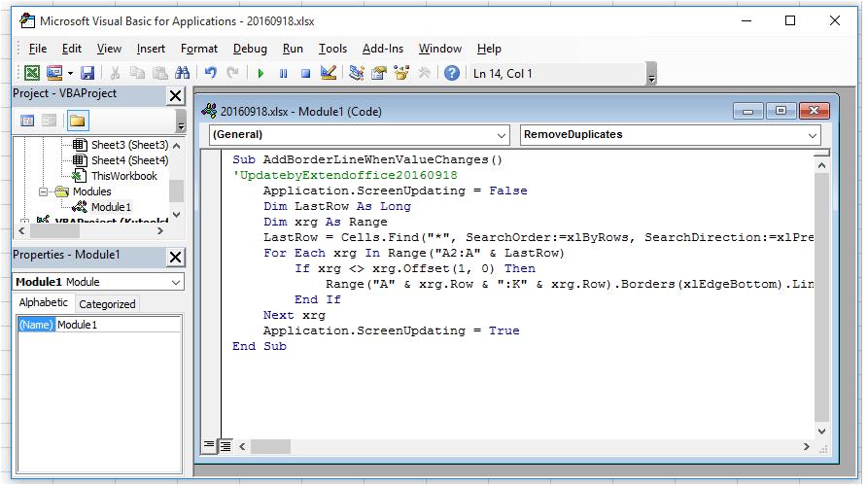Viewport: 868px width, 486px height.
Task: Open VBA Help question mark icon
Action: tap(452, 73)
